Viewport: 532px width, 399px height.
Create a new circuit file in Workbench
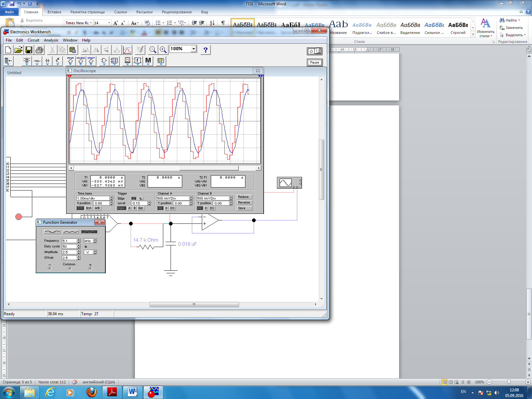tap(8, 50)
